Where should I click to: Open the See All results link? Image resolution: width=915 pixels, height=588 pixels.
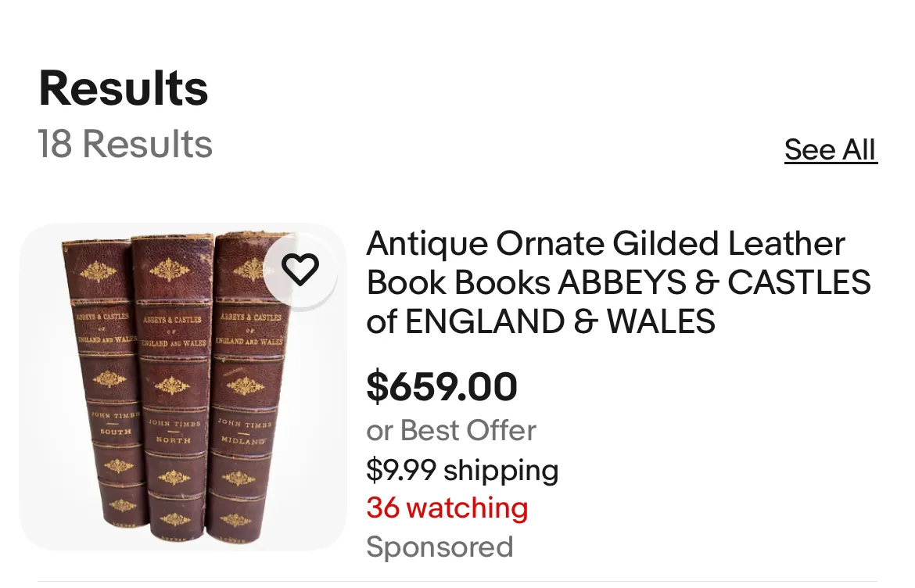831,150
